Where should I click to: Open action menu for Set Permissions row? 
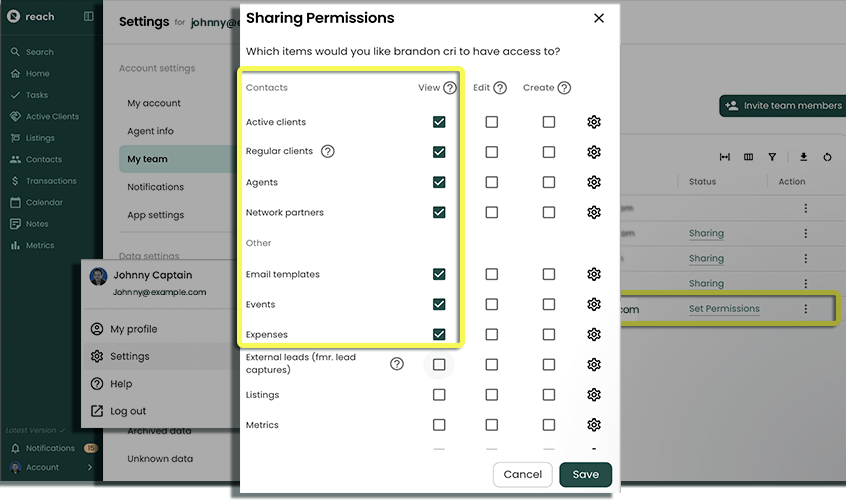pos(805,310)
